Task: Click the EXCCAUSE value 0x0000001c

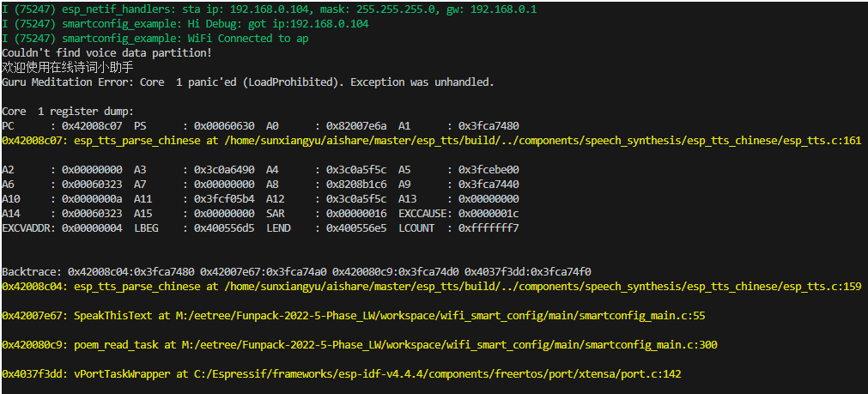Action: tap(489, 213)
